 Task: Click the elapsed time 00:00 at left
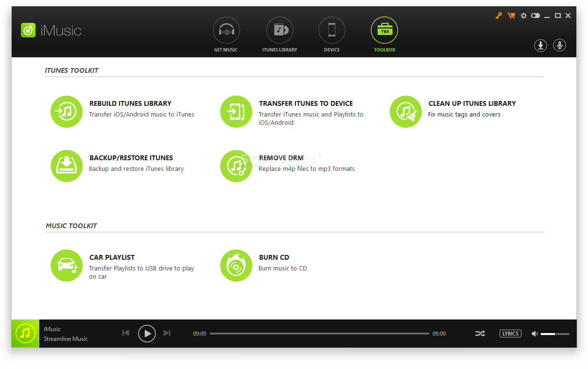pos(199,334)
